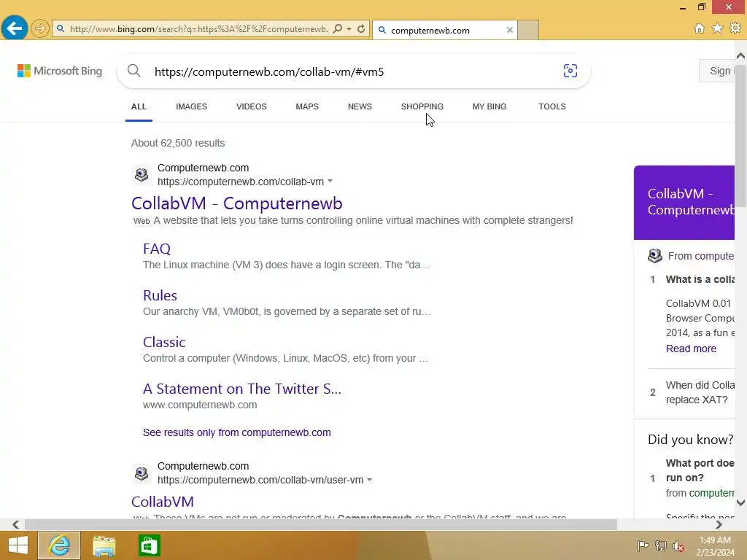Switch to the SHOPPING tab
This screenshot has height=560, width=747.
(422, 106)
